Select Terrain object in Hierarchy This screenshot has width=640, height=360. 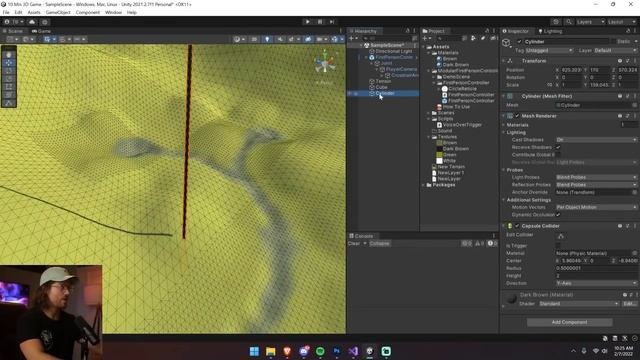383,81
